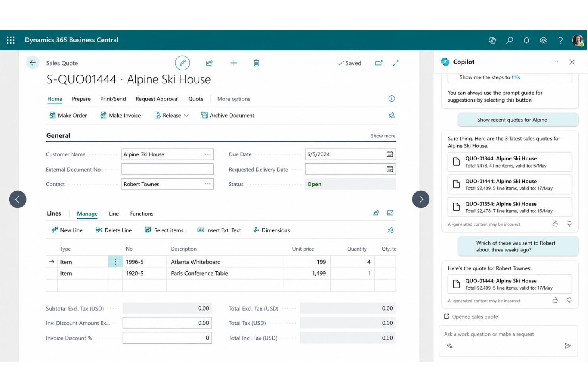Open the Contact lookup ellipsis
Image resolution: width=588 pixels, height=392 pixels.
(208, 184)
